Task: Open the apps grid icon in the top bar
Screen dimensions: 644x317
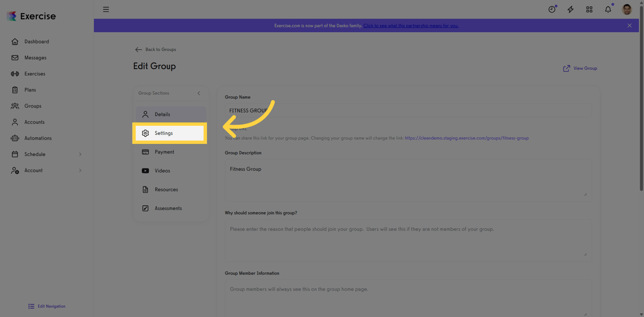Action: 589,9
